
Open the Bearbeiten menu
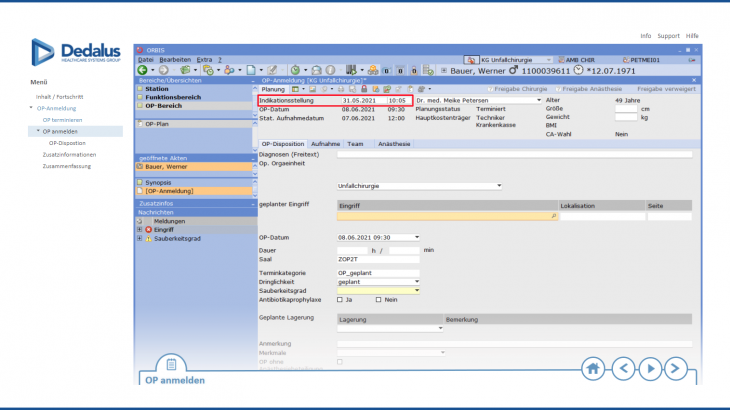(176, 60)
